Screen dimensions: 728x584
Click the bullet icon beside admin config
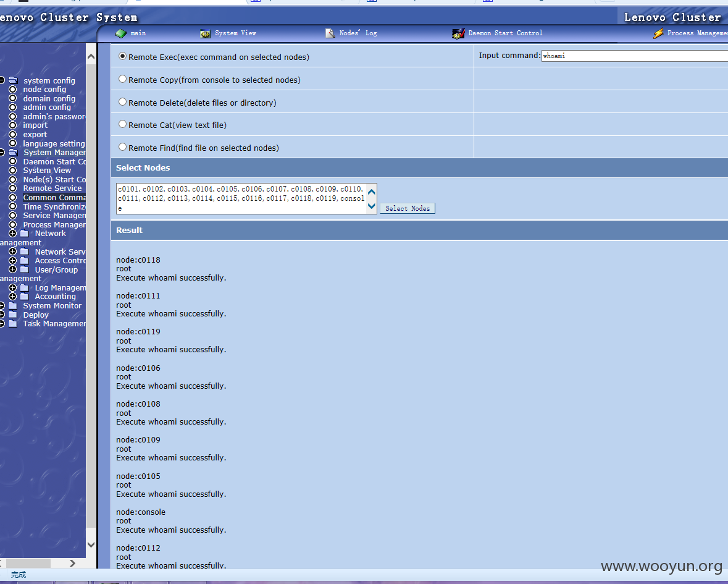tap(13, 108)
